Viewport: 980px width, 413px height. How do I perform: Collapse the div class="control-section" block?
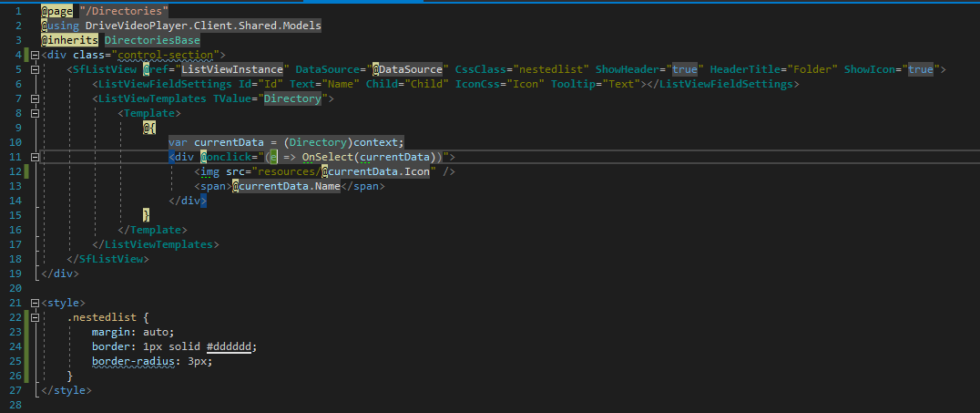pos(35,55)
